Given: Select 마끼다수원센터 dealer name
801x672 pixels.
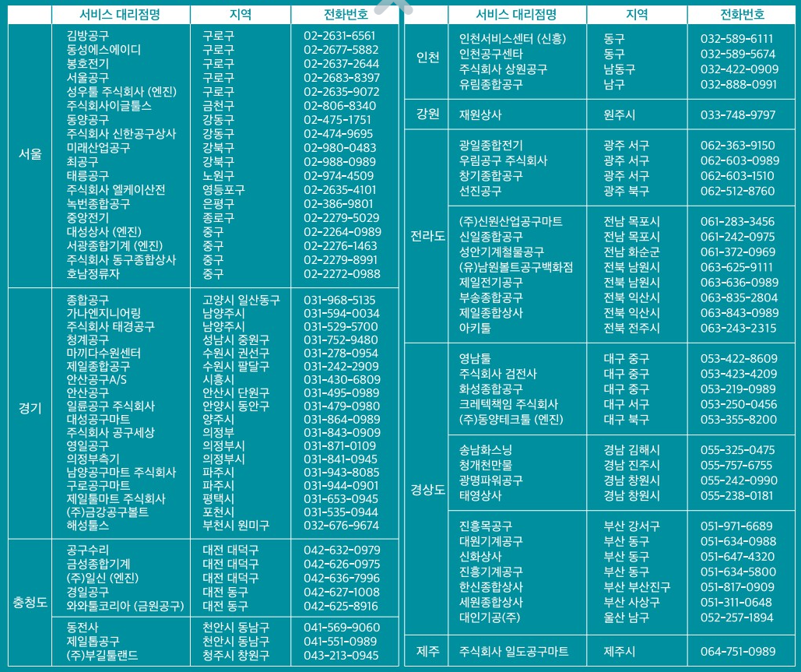Looking at the screenshot, I should click(x=104, y=353).
